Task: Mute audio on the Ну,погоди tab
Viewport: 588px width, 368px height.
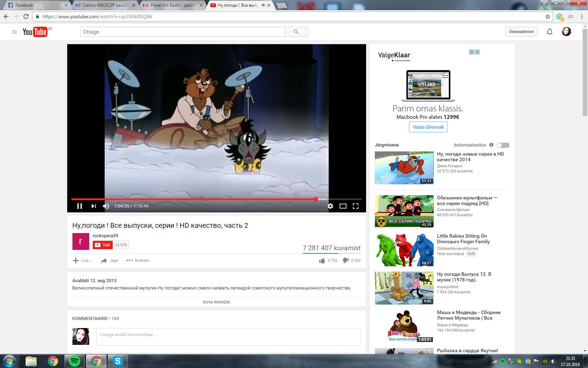Action: [x=263, y=5]
